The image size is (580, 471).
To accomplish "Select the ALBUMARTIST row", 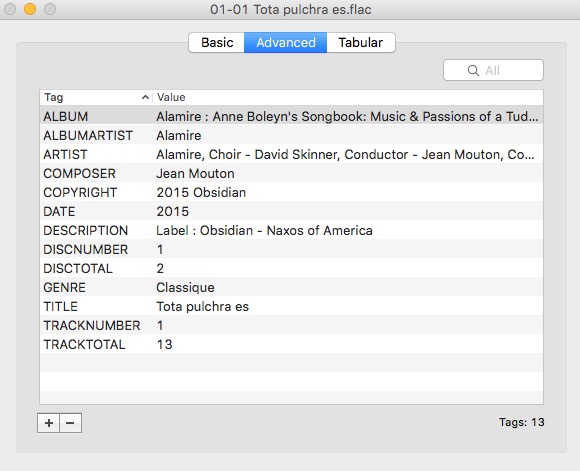I will (291, 135).
